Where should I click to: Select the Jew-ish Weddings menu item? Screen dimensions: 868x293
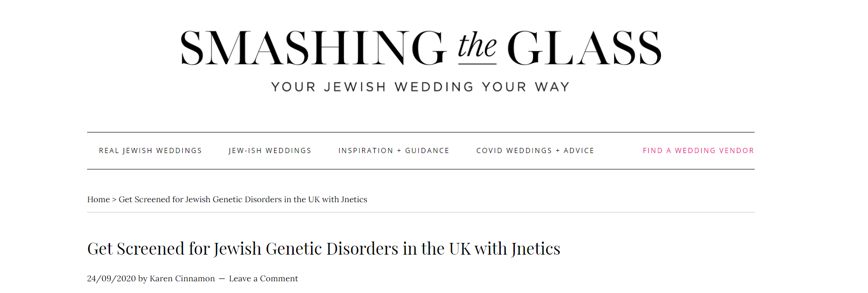coord(270,151)
